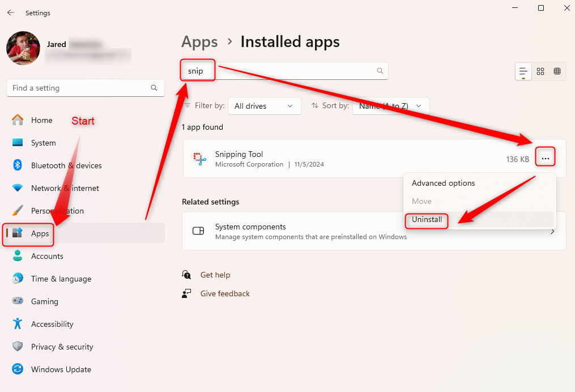Open Bluetooth & devices from the sidebar
The height and width of the screenshot is (392, 575).
pyautogui.click(x=66, y=165)
